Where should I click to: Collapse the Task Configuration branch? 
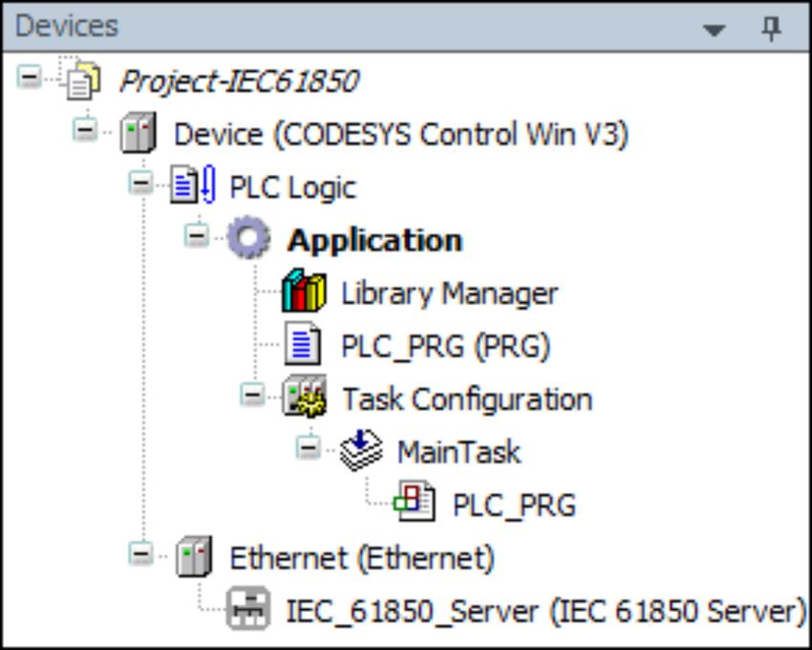coord(253,395)
